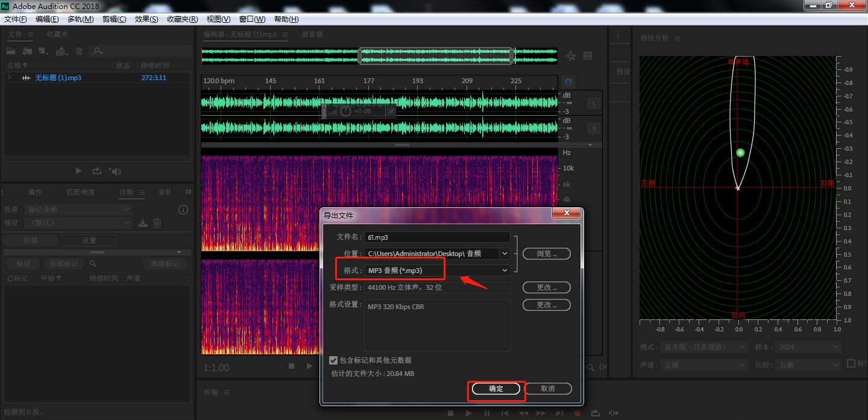The width and height of the screenshot is (868, 420).
Task: Switch to the 匹配响度 tab
Action: click(81, 192)
